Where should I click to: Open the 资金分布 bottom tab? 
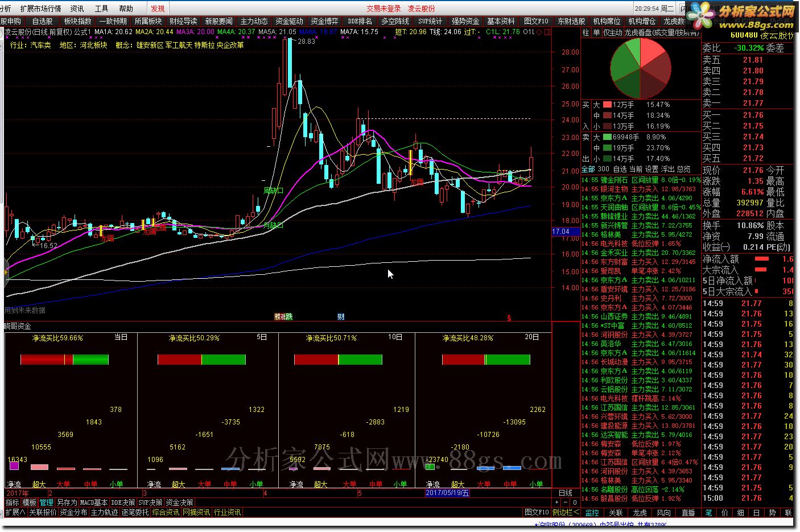pyautogui.click(x=74, y=513)
